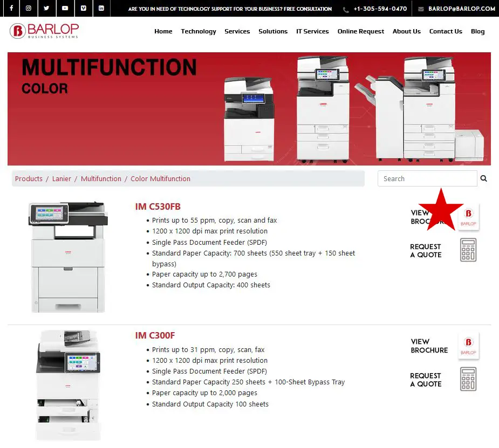Open the YouTube channel icon
Screen dimensions: 499x448
65,9
